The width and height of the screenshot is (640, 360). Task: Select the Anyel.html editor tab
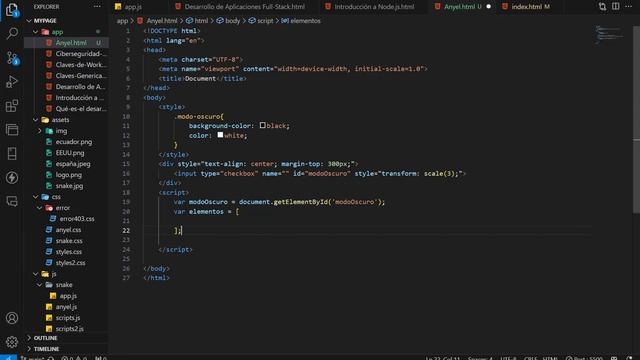(462, 7)
